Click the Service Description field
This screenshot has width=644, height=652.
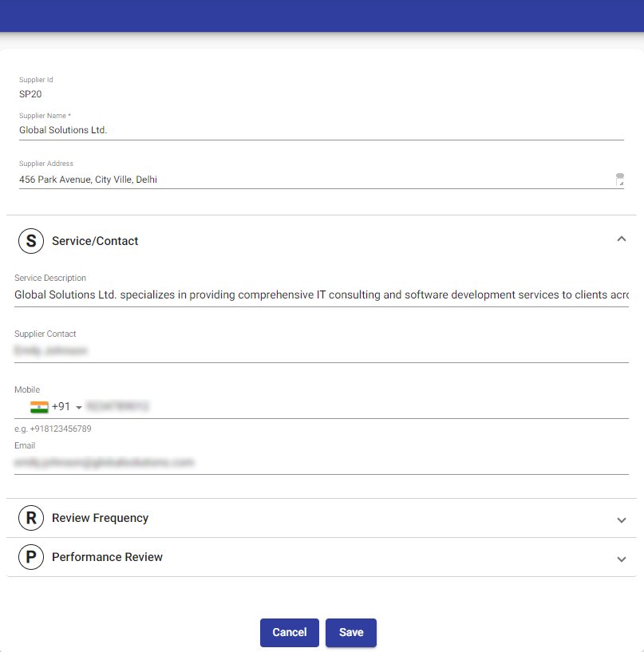(319, 295)
